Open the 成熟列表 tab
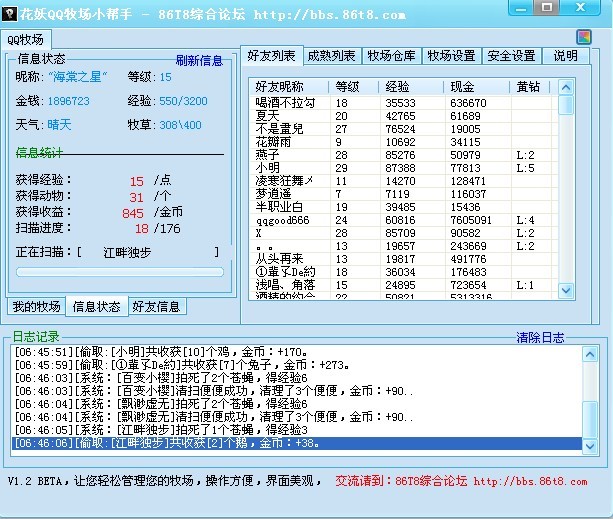This screenshot has width=613, height=519. coord(332,56)
